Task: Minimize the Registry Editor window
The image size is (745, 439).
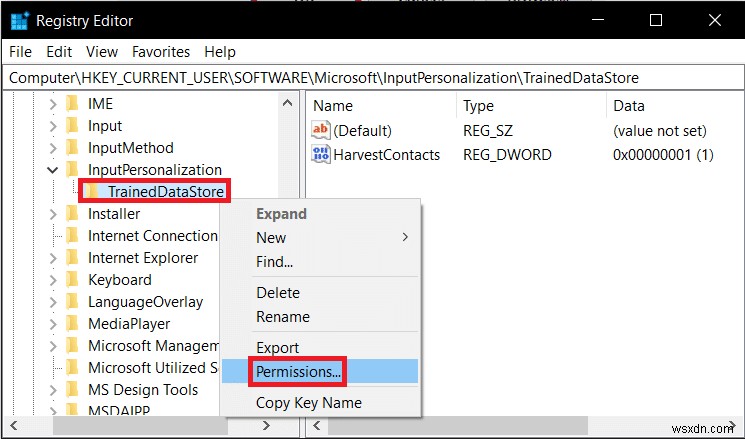Action: (x=598, y=20)
